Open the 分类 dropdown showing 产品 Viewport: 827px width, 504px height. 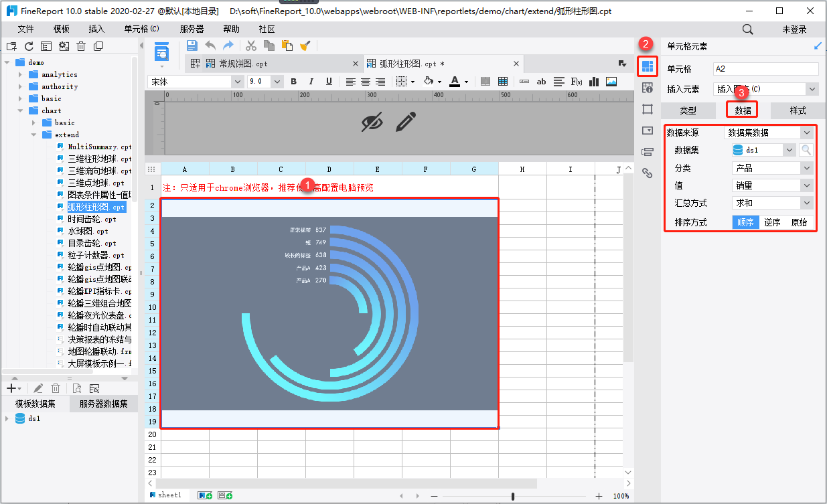773,168
